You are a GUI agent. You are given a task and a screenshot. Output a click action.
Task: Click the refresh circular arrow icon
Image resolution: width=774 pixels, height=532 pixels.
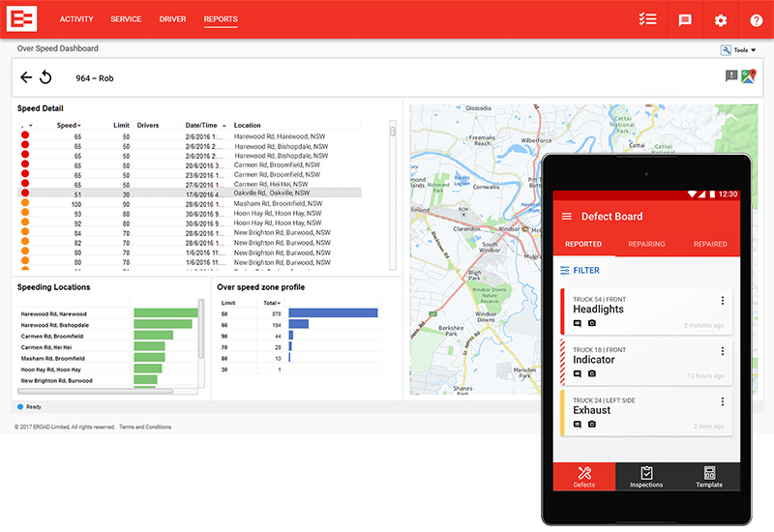45,77
